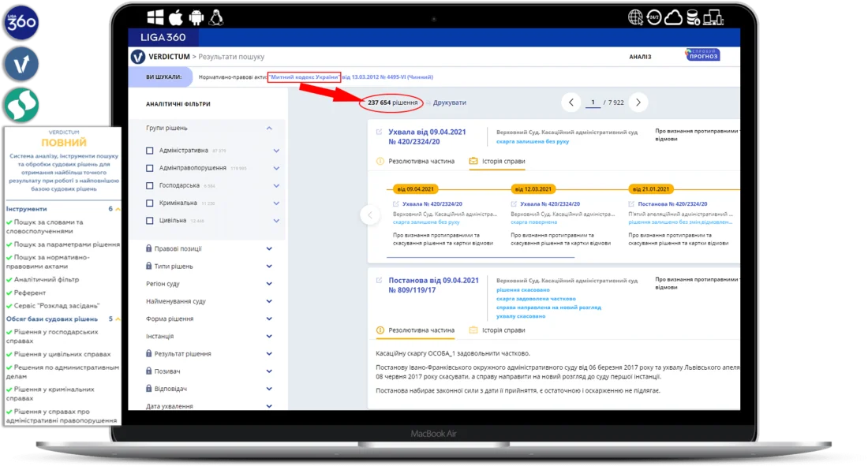The image size is (868, 466).
Task: Go to previous results page arrow
Action: [571, 103]
